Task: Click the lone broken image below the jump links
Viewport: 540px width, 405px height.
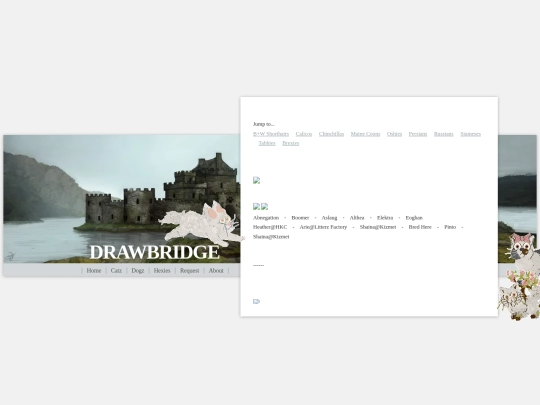Action: pos(257,180)
